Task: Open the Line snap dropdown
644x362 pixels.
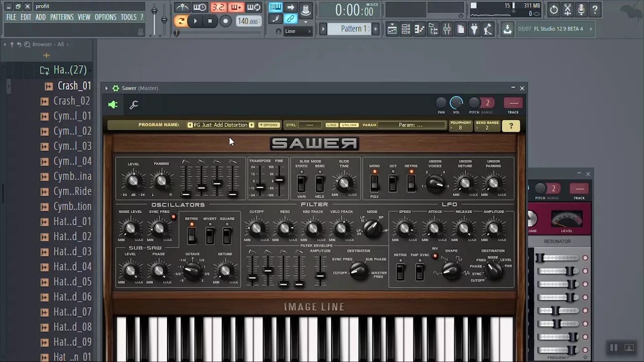Action: click(x=298, y=31)
